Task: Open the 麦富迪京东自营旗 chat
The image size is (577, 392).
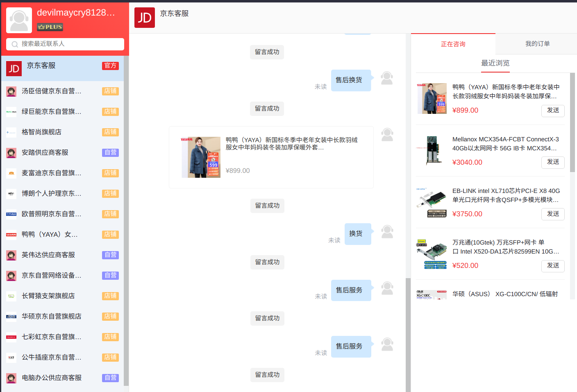Action: click(62, 173)
